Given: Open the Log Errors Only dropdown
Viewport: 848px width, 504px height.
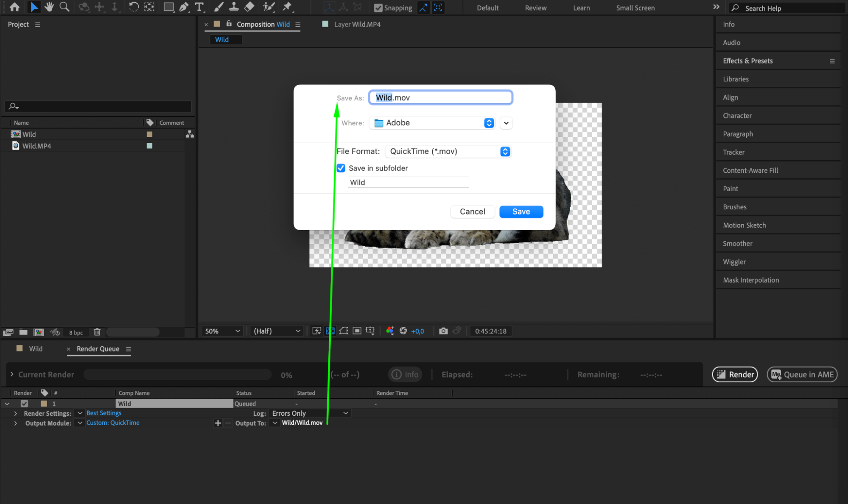Looking at the screenshot, I should [310, 413].
